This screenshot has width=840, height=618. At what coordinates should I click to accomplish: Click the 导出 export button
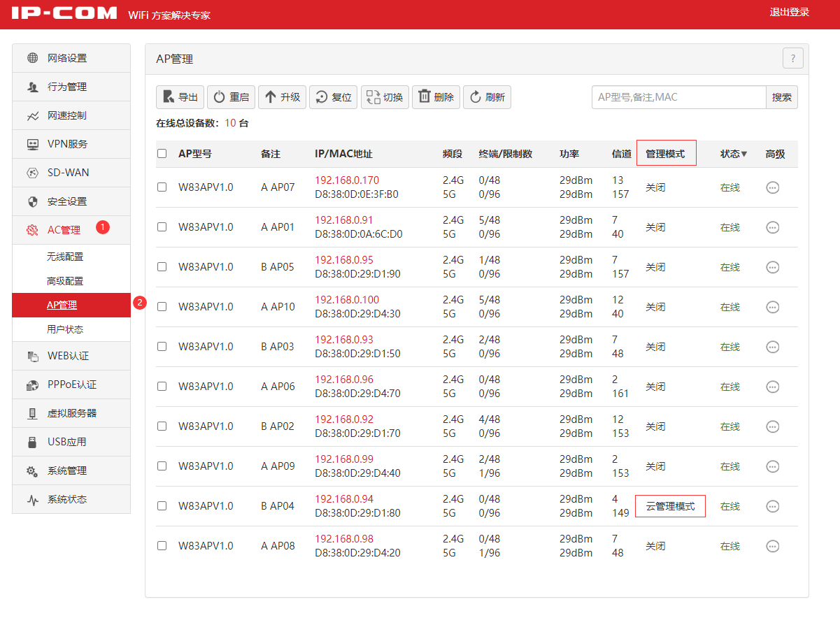click(x=180, y=97)
